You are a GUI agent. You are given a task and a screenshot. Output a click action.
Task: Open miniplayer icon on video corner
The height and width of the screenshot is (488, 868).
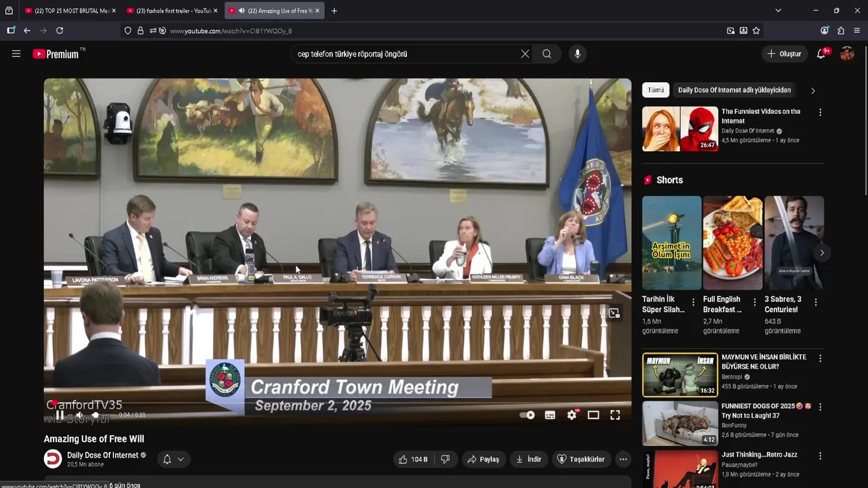(x=614, y=313)
